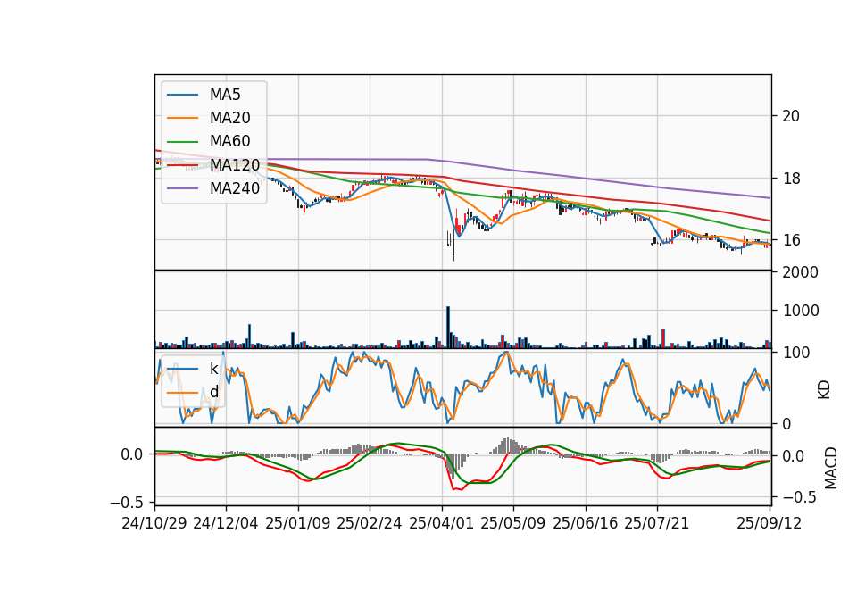The width and height of the screenshot is (857, 616).
Task: Click the purple MA240 legend line sample
Action: click(x=182, y=188)
